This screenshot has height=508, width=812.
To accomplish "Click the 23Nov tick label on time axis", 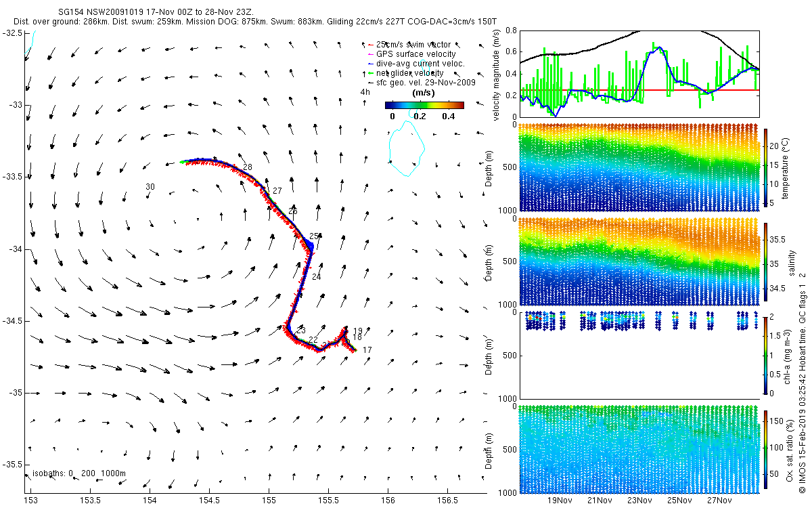I will pos(639,501).
